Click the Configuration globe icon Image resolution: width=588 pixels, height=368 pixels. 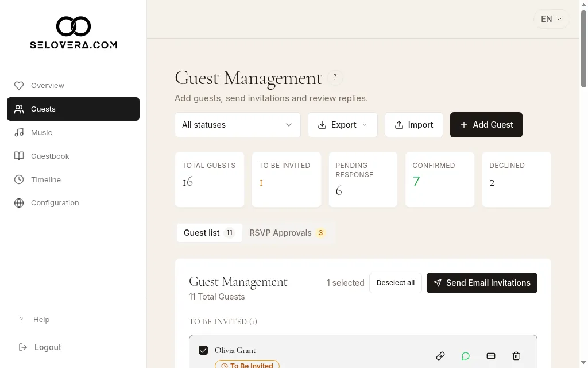pyautogui.click(x=19, y=203)
